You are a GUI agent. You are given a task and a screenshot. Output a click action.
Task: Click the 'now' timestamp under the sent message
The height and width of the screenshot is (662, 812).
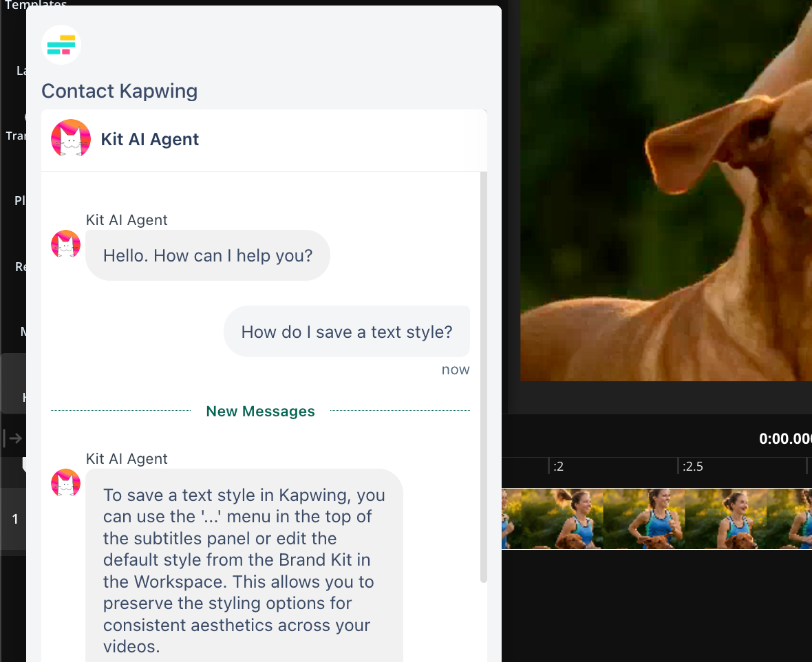(456, 370)
